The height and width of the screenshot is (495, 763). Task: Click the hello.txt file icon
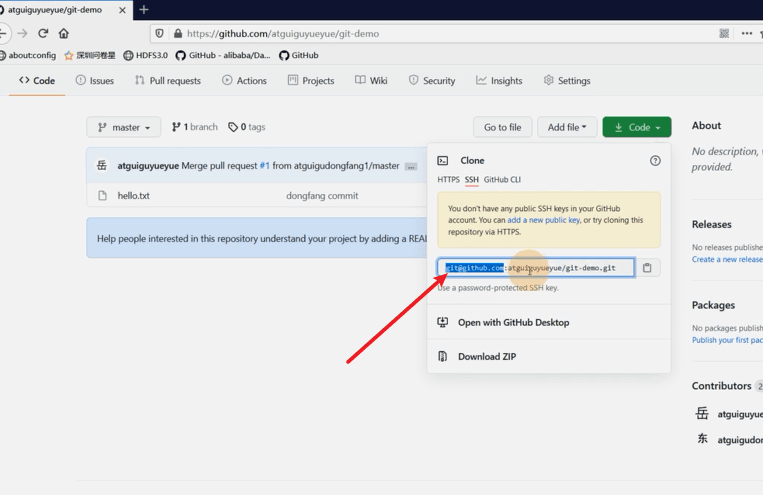click(x=102, y=196)
